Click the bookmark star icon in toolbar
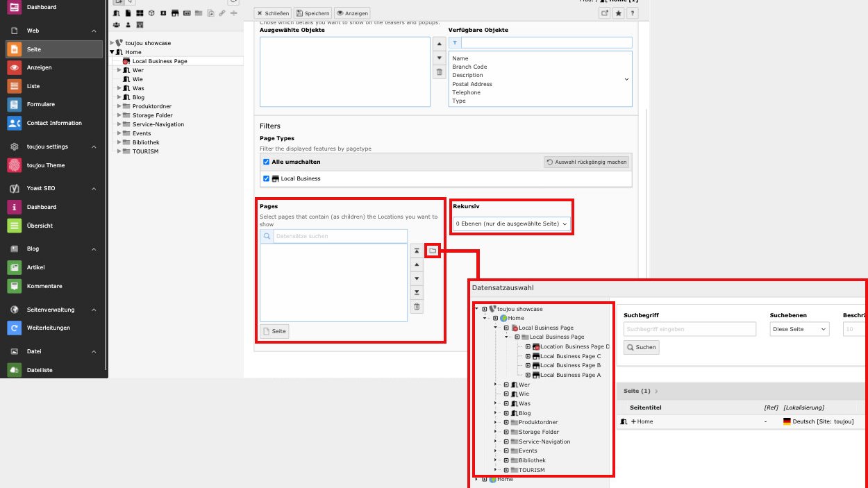The height and width of the screenshot is (488, 868). point(618,13)
